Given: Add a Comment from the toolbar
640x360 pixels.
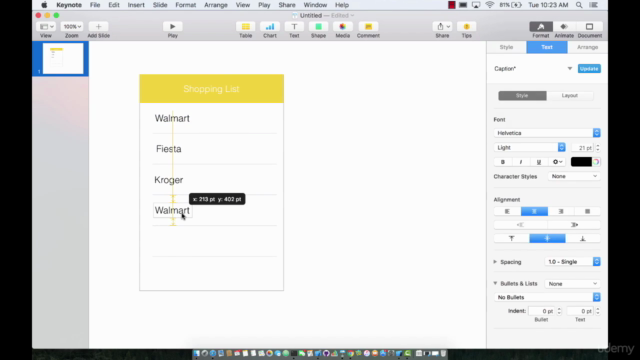Looking at the screenshot, I should click(x=368, y=27).
